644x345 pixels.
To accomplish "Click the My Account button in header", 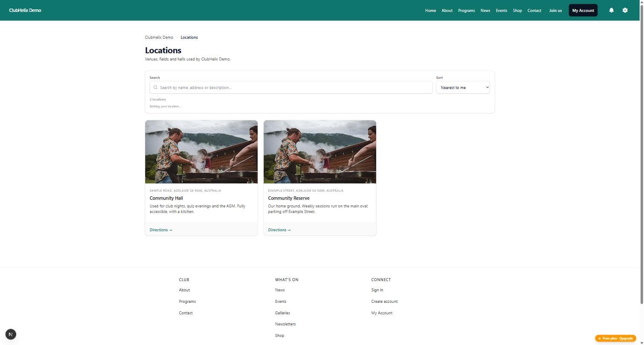I will point(583,10).
